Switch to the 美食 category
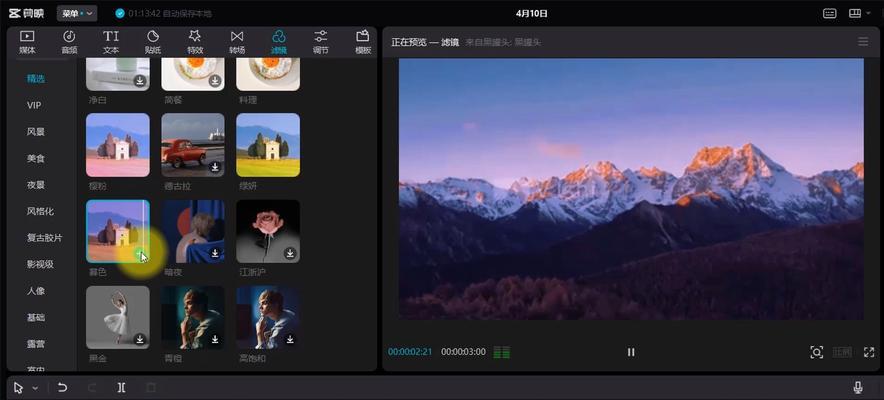The width and height of the screenshot is (884, 400). click(36, 158)
